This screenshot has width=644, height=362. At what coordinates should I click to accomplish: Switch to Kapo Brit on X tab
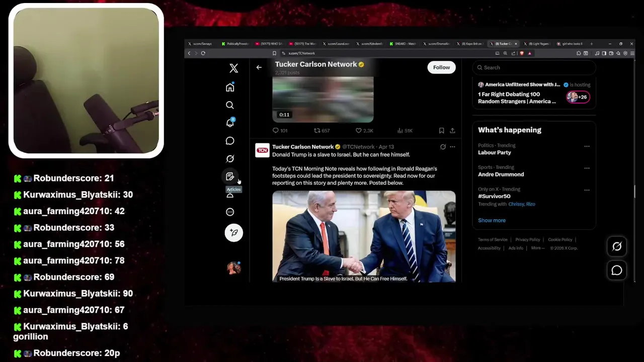tap(470, 44)
